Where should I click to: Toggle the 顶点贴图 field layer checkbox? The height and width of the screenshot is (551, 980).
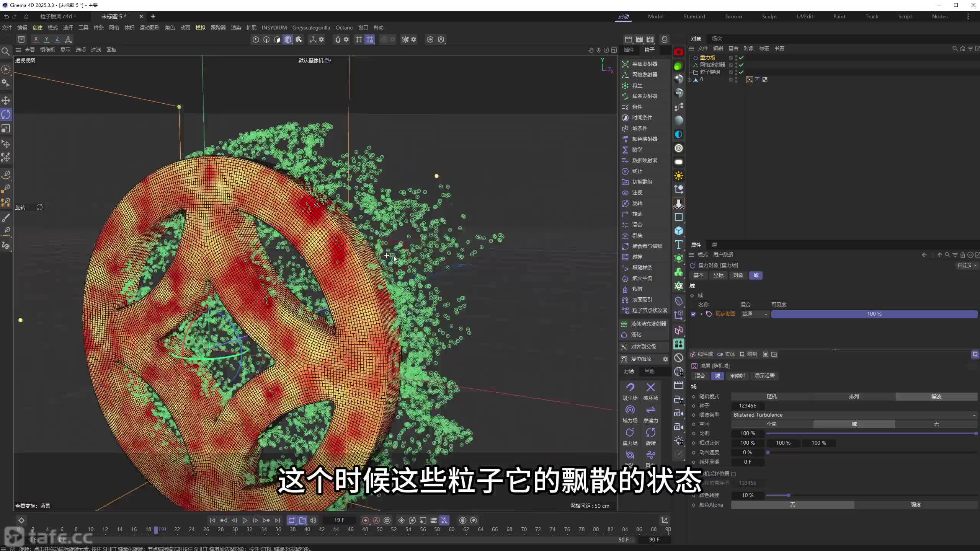pyautogui.click(x=693, y=314)
